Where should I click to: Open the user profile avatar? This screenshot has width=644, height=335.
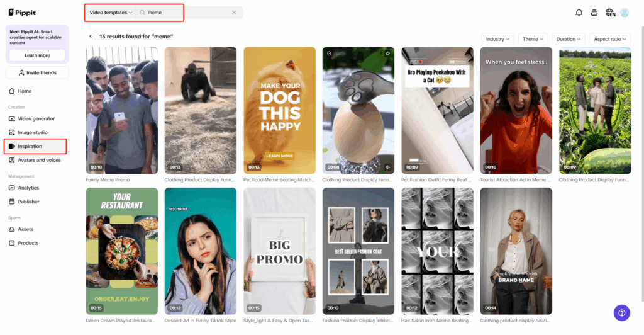click(625, 13)
